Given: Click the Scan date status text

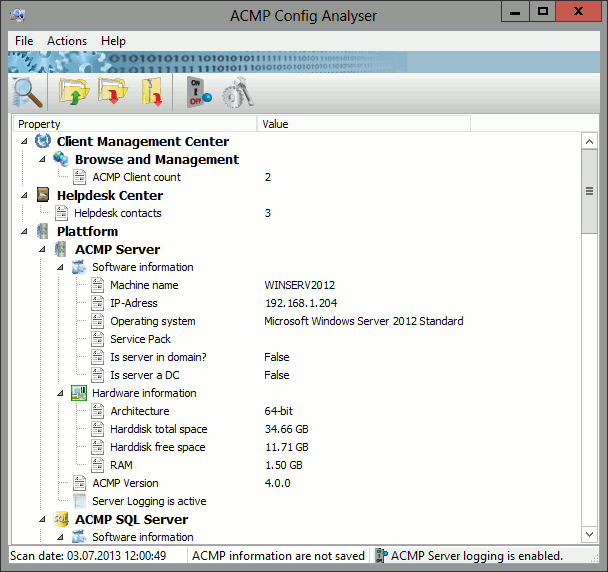Looking at the screenshot, I should [x=88, y=556].
